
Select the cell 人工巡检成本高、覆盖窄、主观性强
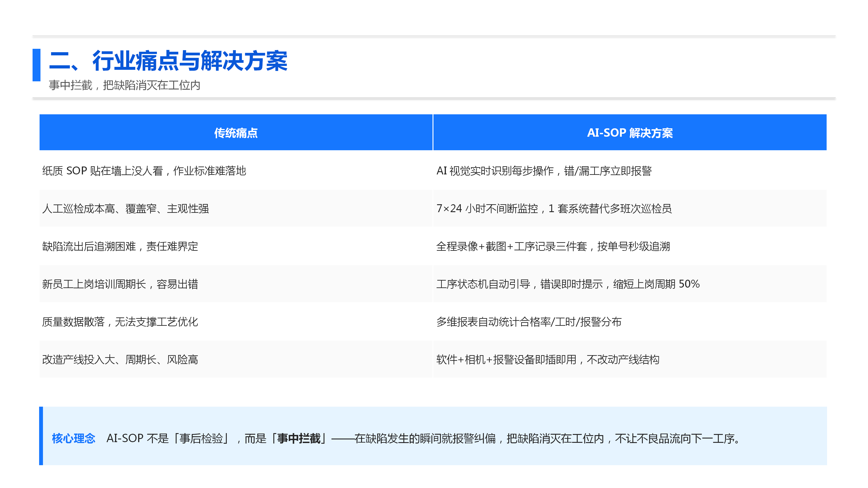click(236, 209)
